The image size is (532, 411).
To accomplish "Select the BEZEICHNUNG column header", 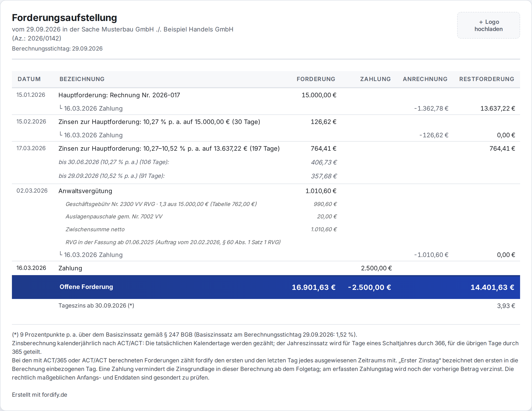I will tap(82, 79).
